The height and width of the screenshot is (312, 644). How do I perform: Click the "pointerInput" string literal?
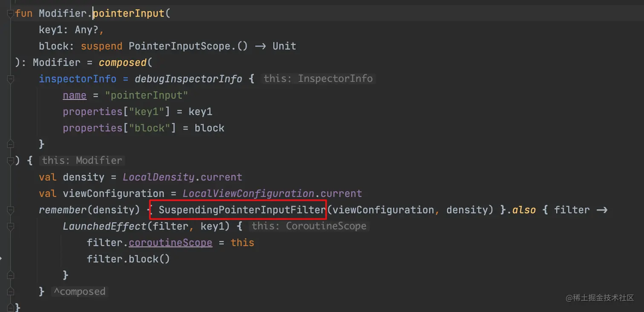tap(149, 95)
